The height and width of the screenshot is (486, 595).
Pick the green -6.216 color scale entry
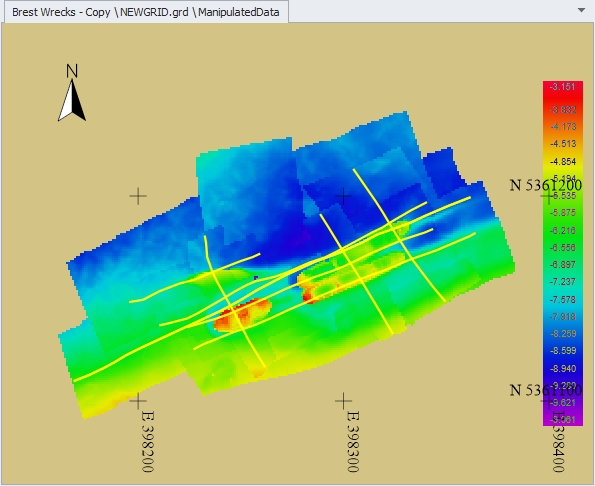click(x=563, y=230)
